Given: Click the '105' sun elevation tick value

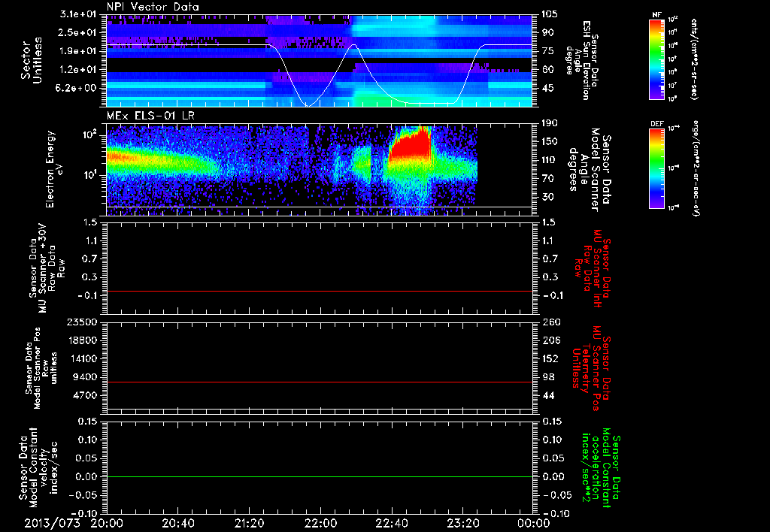Looking at the screenshot, I should click(x=550, y=14).
